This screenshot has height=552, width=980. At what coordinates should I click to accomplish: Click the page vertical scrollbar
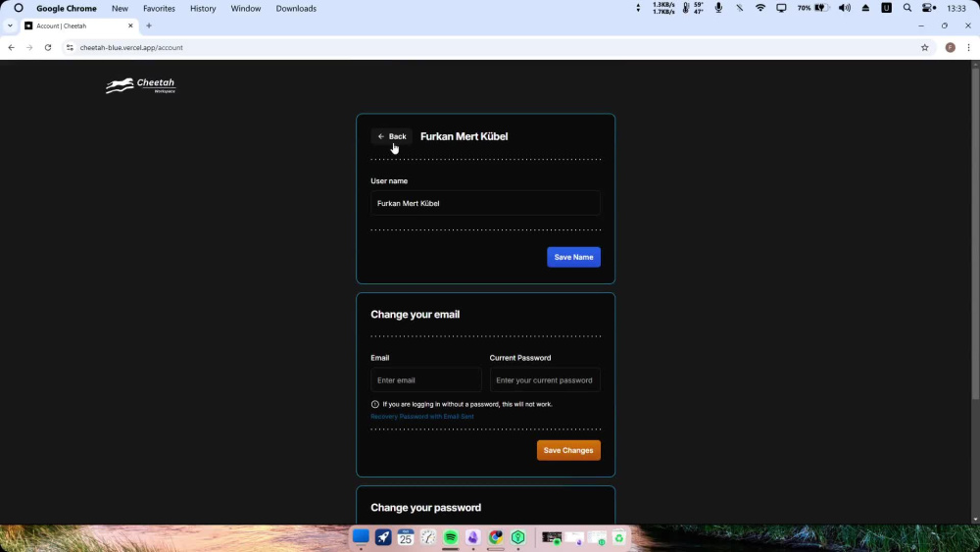[975, 234]
